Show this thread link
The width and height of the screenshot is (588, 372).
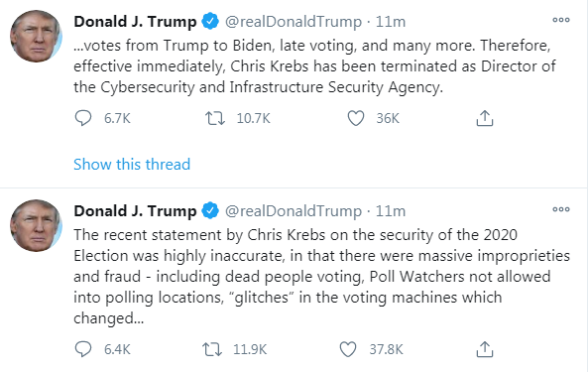point(132,165)
